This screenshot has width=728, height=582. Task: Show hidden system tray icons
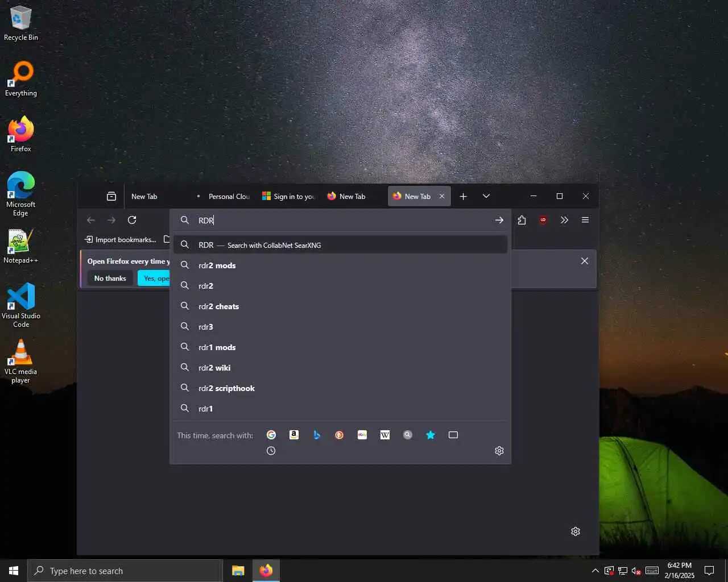coord(595,571)
